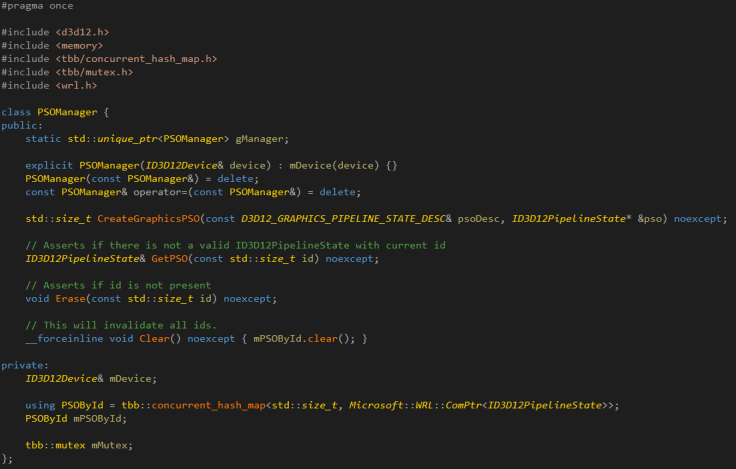Click the tbb/concurrent_hash_map.h include
This screenshot has height=469, width=736.
[136, 59]
